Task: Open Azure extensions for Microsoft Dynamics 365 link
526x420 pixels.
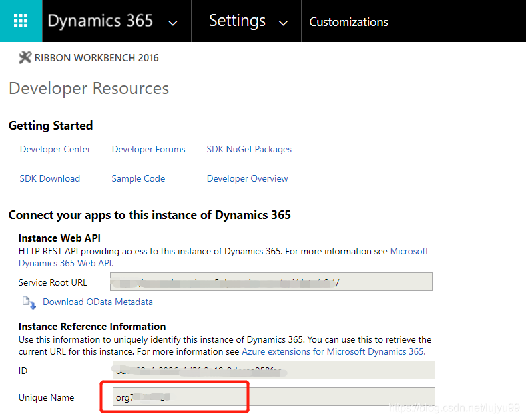Action: click(334, 351)
